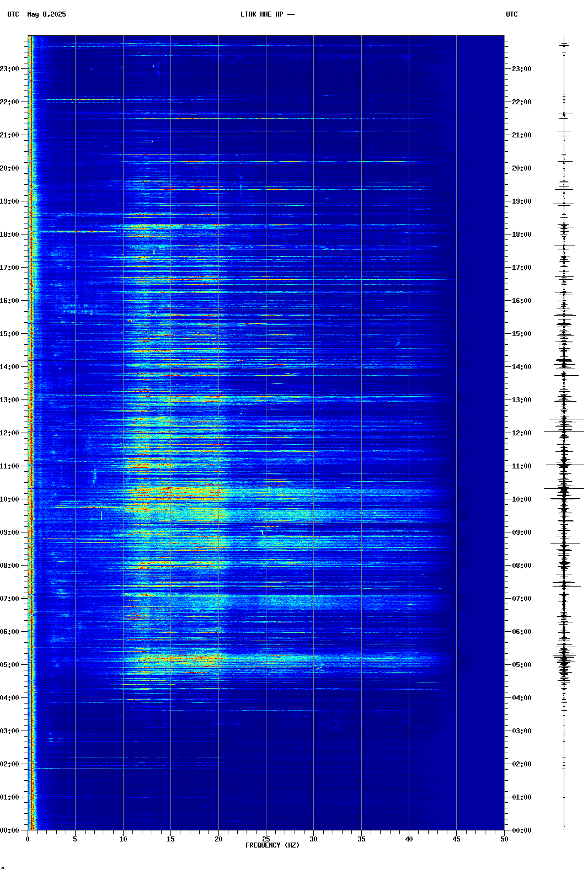Click the 02:00 label on left time axis
Image resolution: width=588 pixels, height=874 pixels.
[x=9, y=764]
